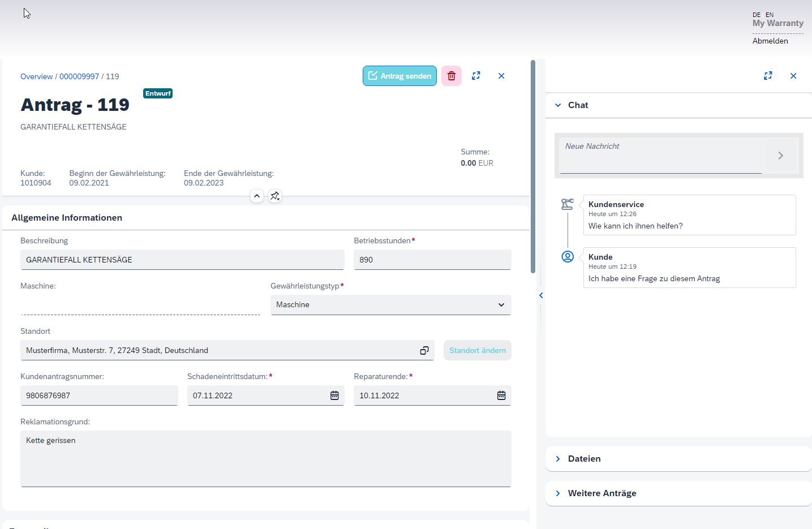Open the Standort value help icon
Image resolution: width=812 pixels, height=529 pixels.
click(424, 351)
